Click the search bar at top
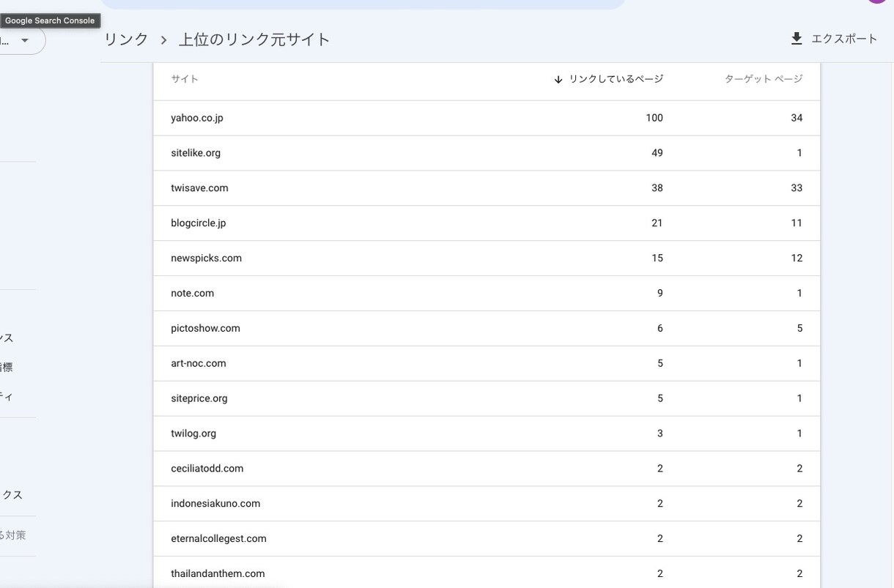This screenshot has width=894, height=588. click(x=363, y=4)
